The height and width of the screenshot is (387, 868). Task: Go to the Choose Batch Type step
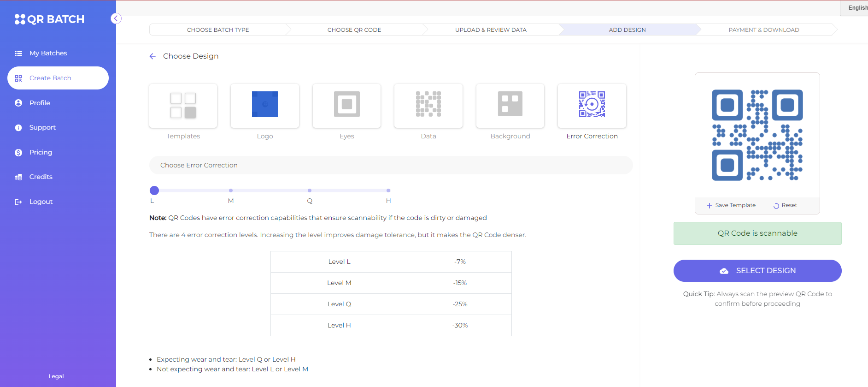[x=218, y=30]
